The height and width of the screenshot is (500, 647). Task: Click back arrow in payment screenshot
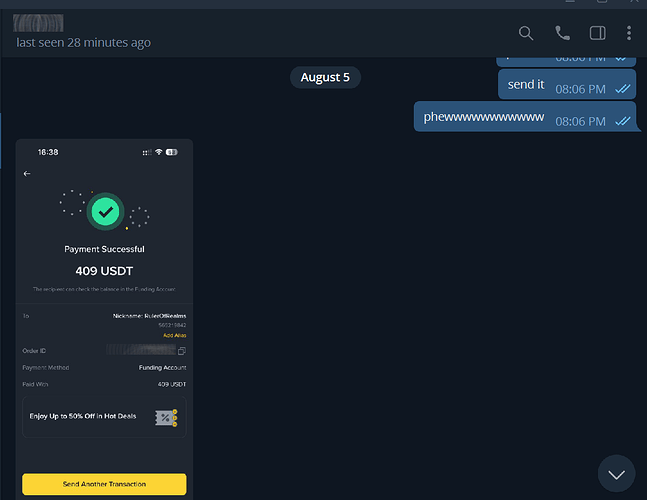[27, 173]
